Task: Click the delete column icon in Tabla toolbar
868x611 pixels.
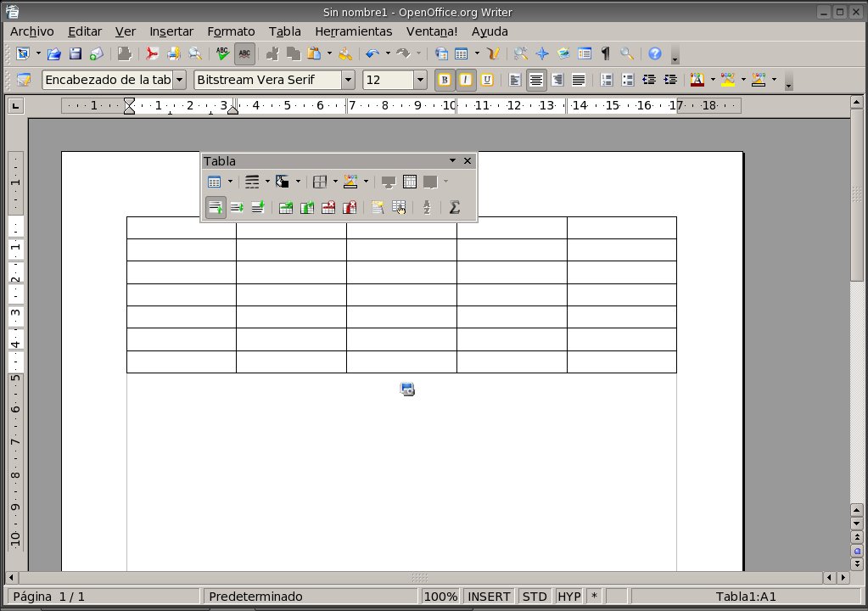Action: tap(349, 208)
